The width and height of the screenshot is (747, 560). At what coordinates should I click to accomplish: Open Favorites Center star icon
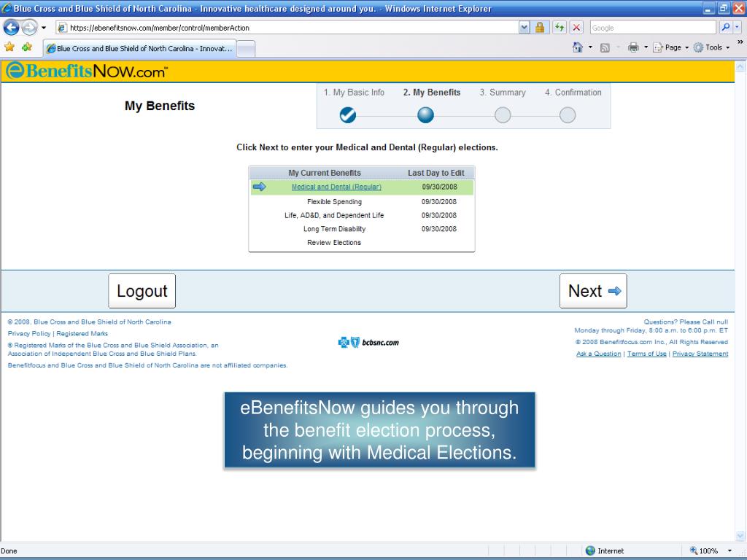[x=9, y=47]
